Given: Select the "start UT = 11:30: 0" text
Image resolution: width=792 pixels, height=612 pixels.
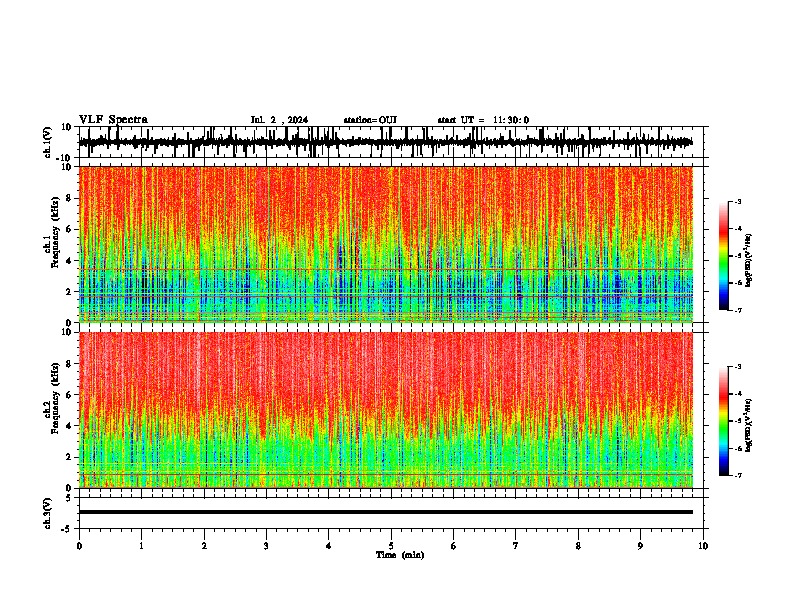Looking at the screenshot, I should [x=483, y=120].
